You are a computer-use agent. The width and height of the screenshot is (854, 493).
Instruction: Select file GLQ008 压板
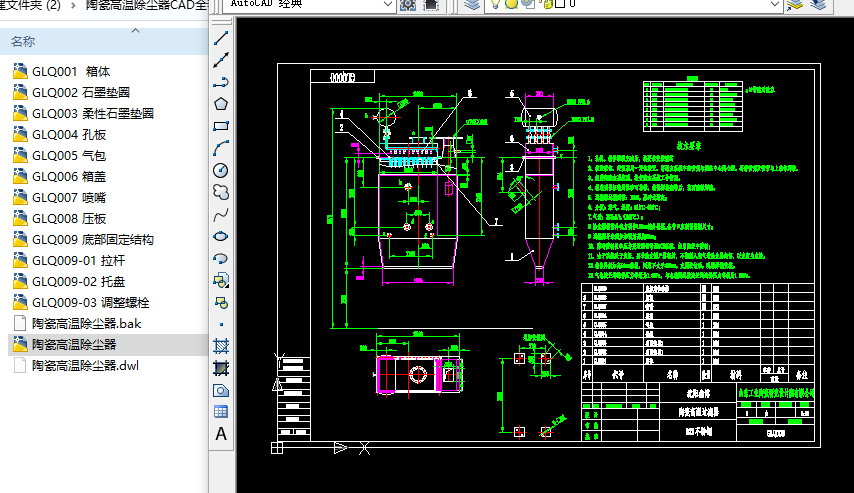tap(69, 219)
